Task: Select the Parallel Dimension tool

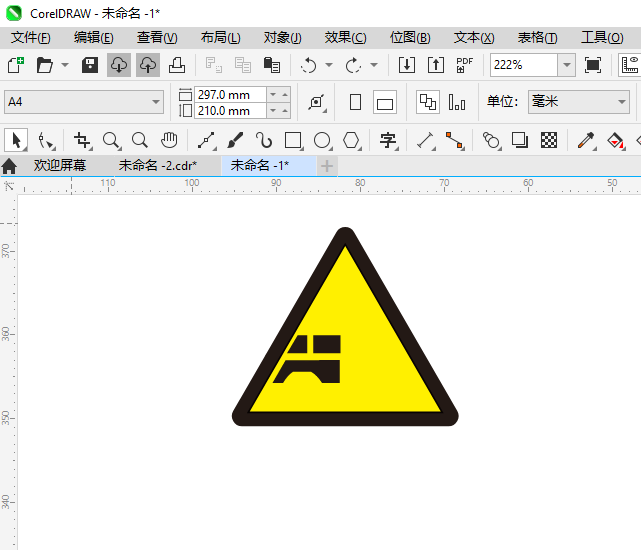Action: [x=426, y=141]
